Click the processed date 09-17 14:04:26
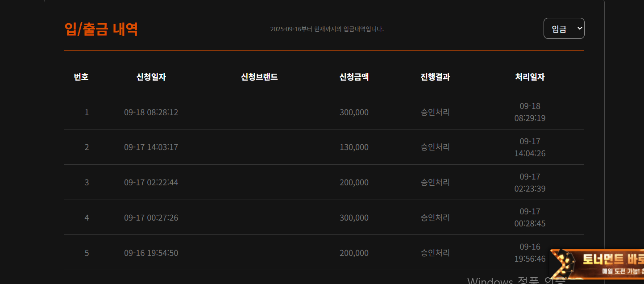 tap(530, 147)
